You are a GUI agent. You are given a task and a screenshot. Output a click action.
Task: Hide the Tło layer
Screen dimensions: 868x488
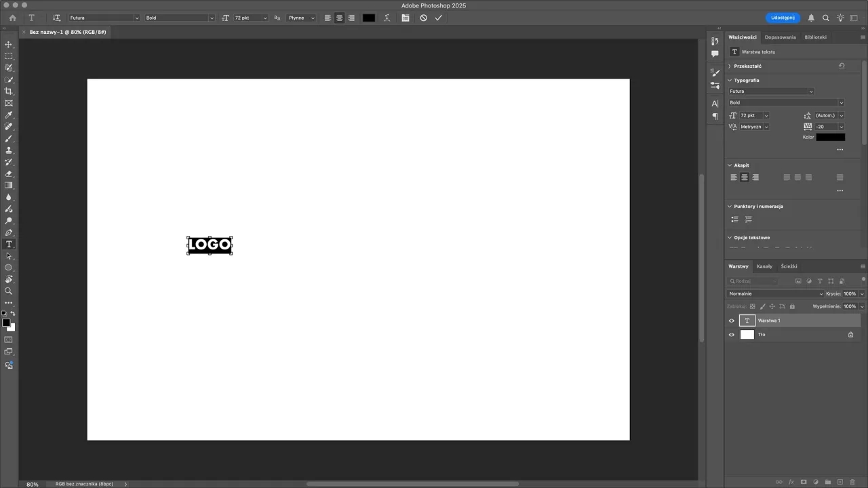click(x=731, y=334)
